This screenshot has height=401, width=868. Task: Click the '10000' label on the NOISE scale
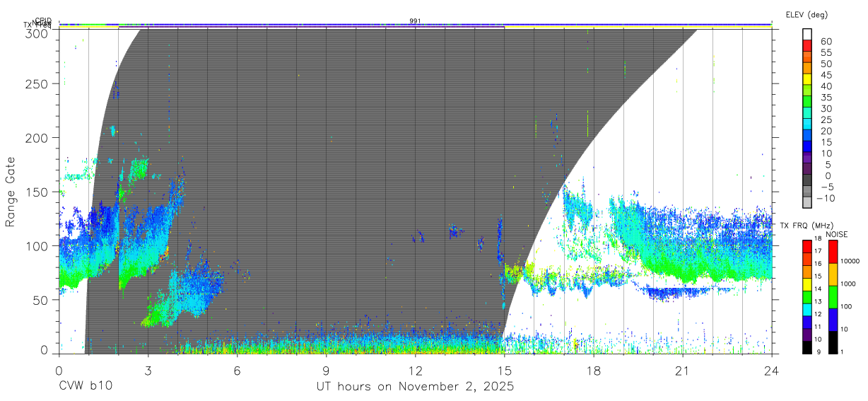(x=849, y=261)
